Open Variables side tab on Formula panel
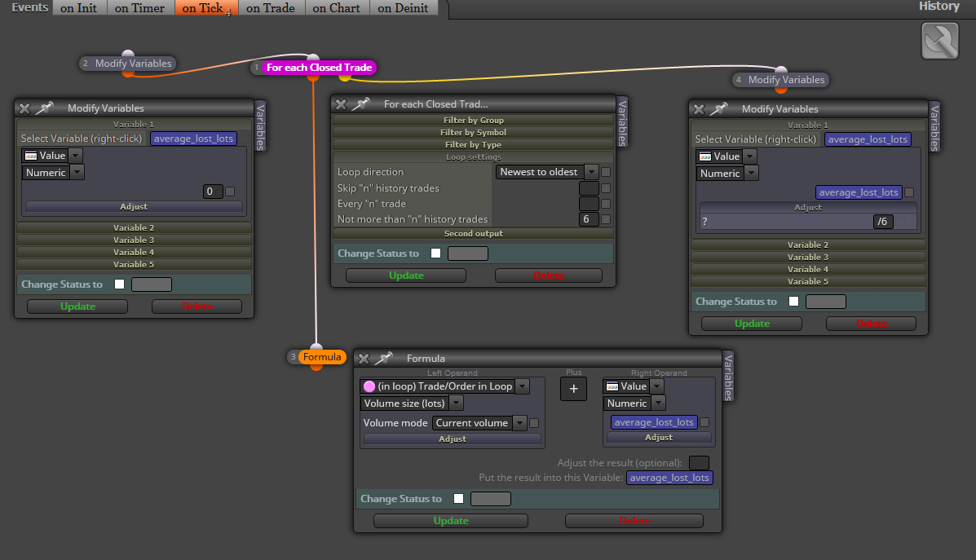 (728, 377)
